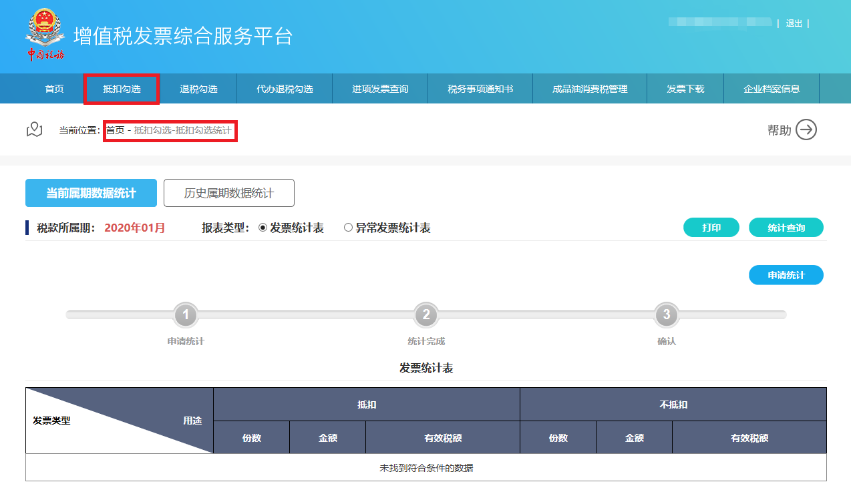Switch to 历史属期数据统计 tab
Screen dimensions: 851x504
(228, 193)
